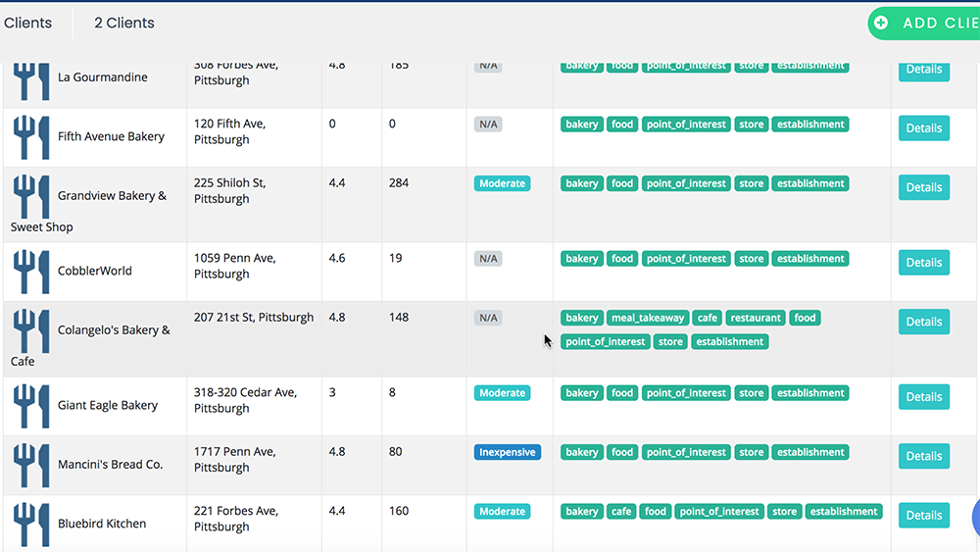The height and width of the screenshot is (552, 980).
Task: Click the restaurant tag for Colangelo's Bakery
Action: (756, 318)
